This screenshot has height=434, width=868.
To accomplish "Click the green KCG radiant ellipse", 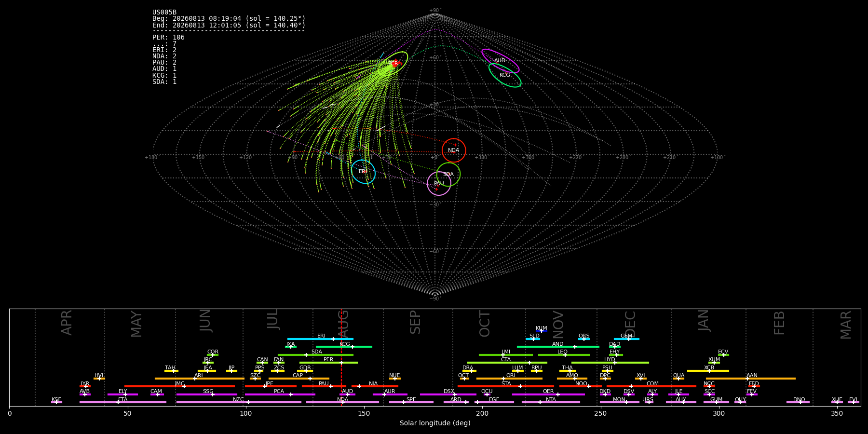I will pos(505,75).
